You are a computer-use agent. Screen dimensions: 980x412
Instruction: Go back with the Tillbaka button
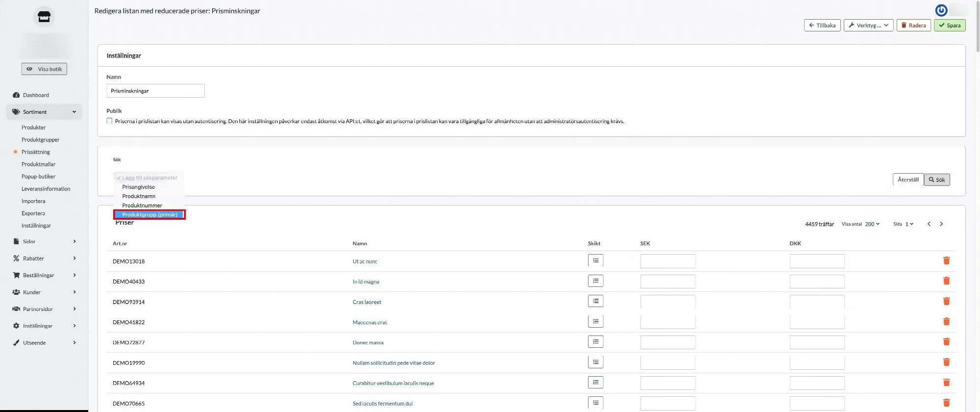click(x=822, y=26)
